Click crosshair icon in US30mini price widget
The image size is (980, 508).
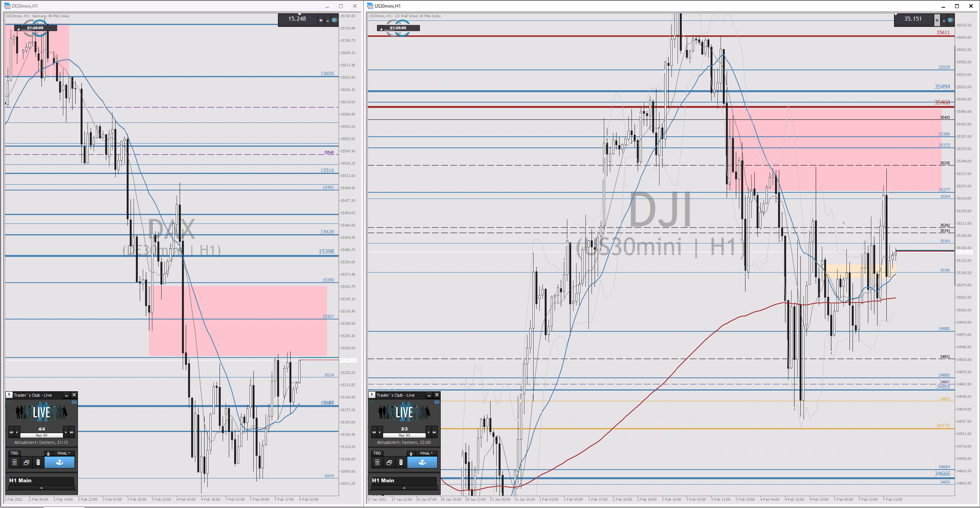(937, 20)
